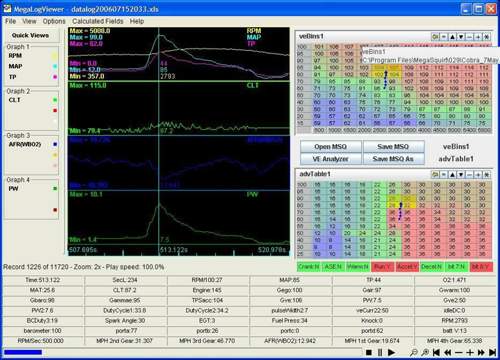Zoom in with the second magnifier icon
Screen dimensions: 500x360
(x=425, y=352)
